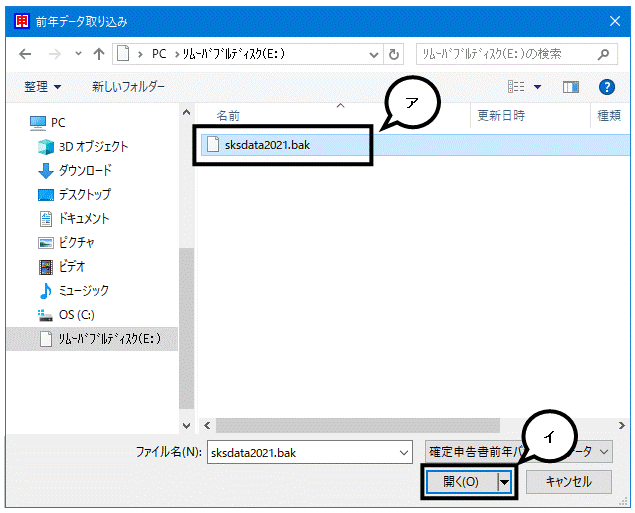Select OS (C:) drive
635x513 pixels.
point(66,315)
